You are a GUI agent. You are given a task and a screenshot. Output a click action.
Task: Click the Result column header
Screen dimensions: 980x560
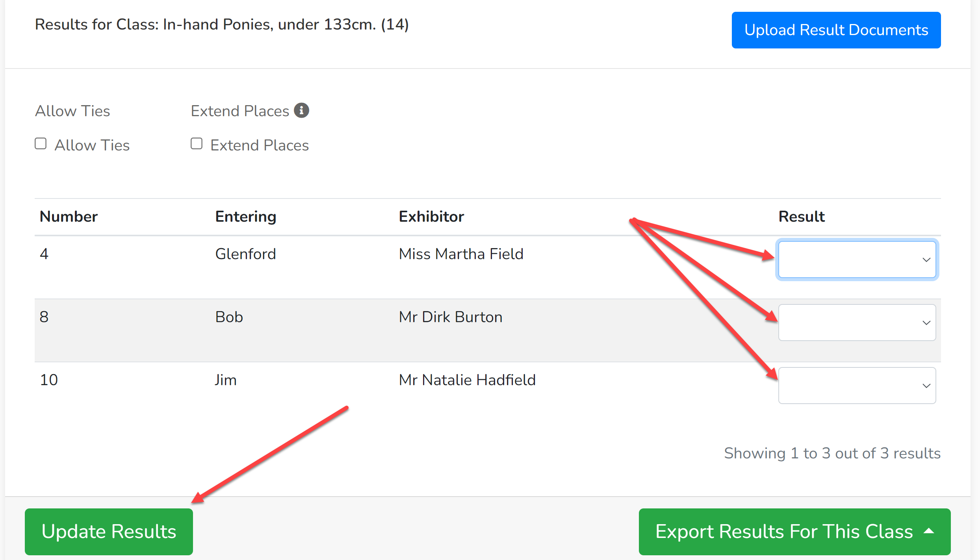coord(802,217)
